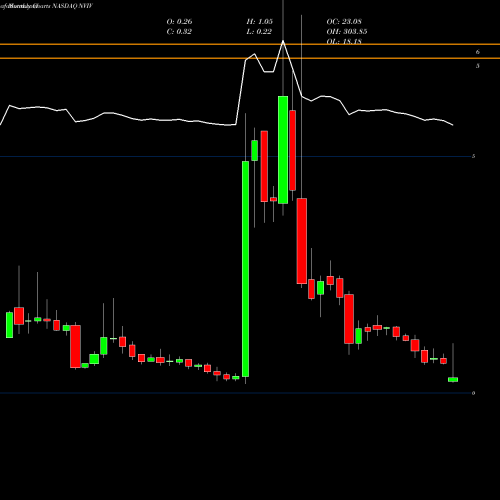Click the last green candle at the chart's right end
500x500 pixels.
(x=453, y=380)
